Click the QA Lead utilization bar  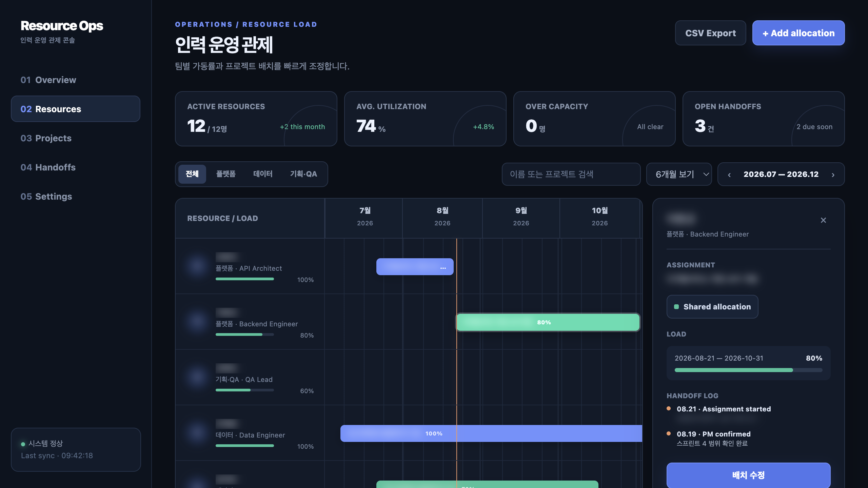[x=245, y=390]
